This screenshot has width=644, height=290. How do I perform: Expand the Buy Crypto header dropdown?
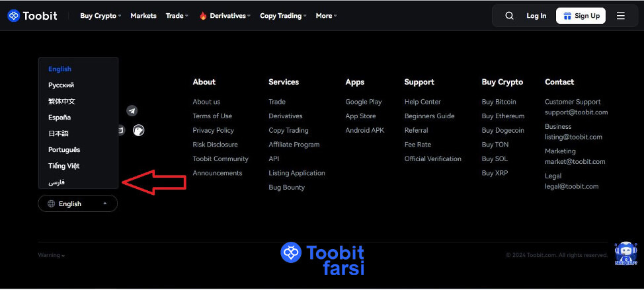pos(101,16)
